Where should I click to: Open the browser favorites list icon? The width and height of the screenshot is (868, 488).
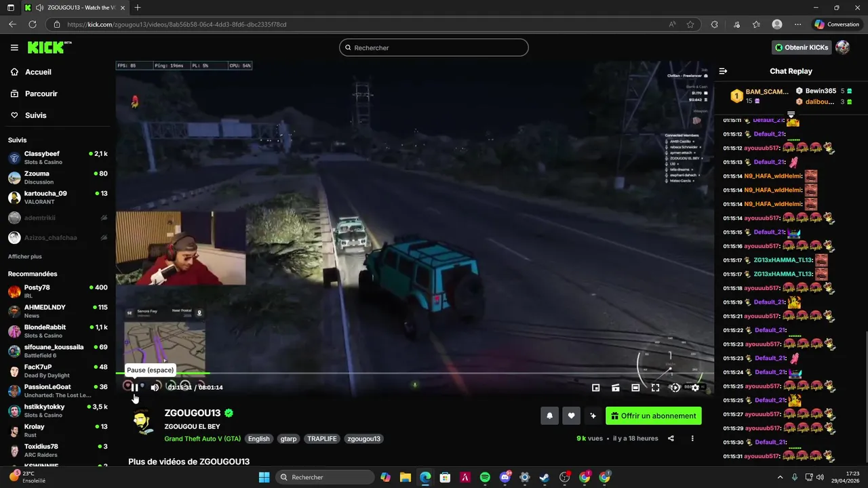tap(756, 24)
